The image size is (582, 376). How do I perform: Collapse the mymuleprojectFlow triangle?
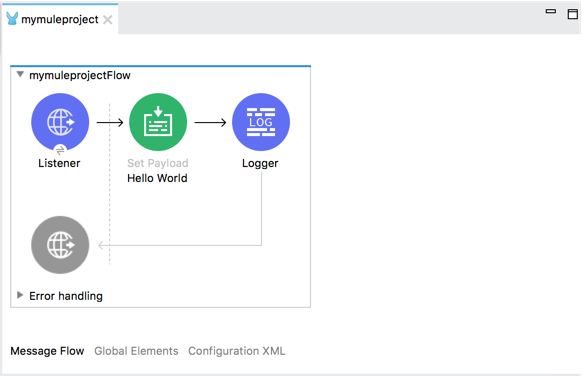click(20, 75)
